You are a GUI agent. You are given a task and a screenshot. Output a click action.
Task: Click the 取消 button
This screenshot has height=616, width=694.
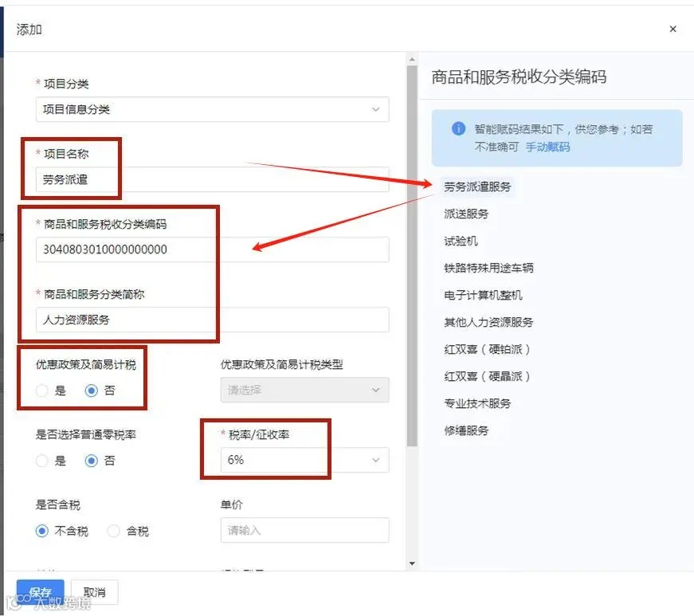pyautogui.click(x=95, y=592)
